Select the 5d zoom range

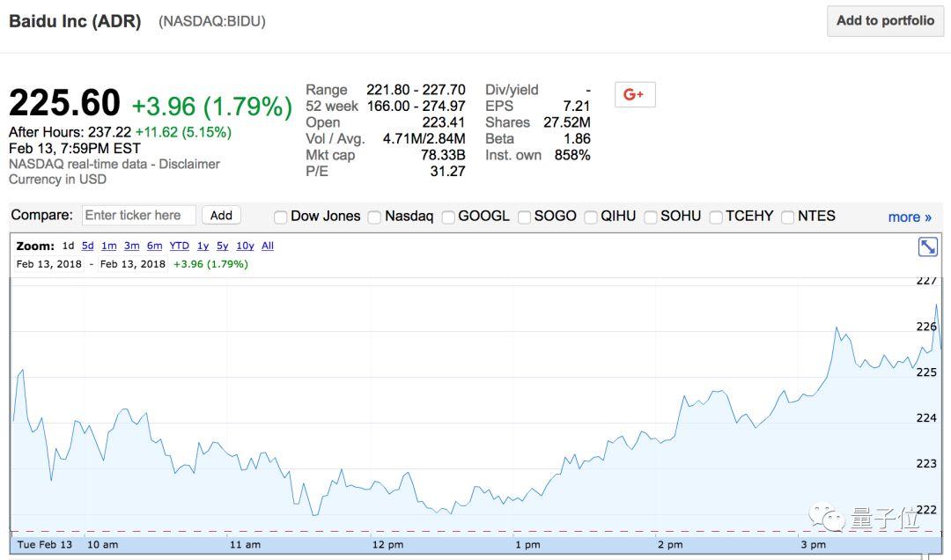click(x=88, y=246)
